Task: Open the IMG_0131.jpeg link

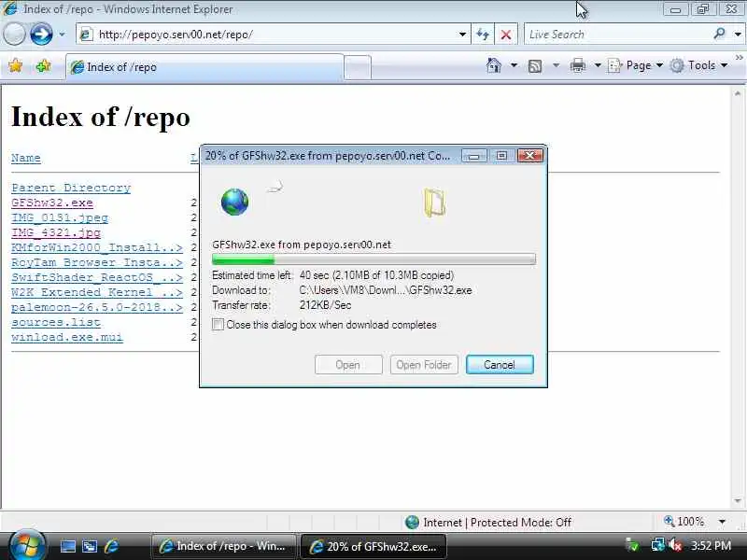Action: click(60, 217)
